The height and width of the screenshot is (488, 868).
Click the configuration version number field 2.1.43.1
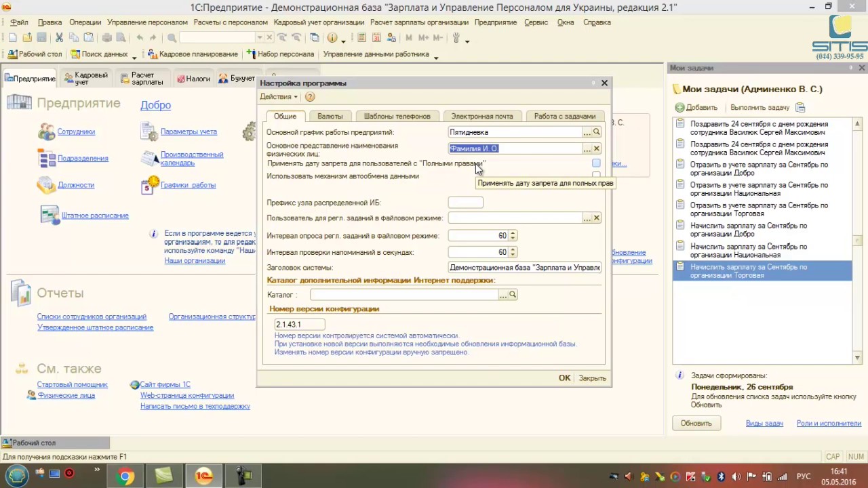tap(299, 325)
